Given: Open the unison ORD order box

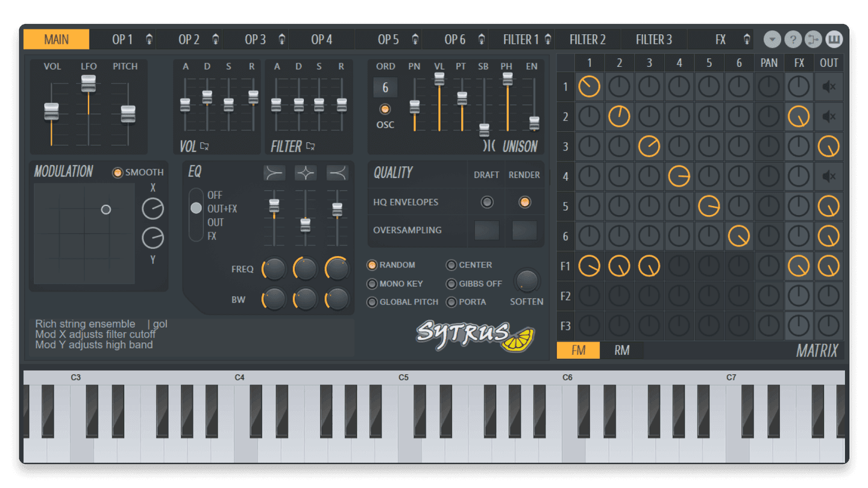Looking at the screenshot, I should point(385,88).
